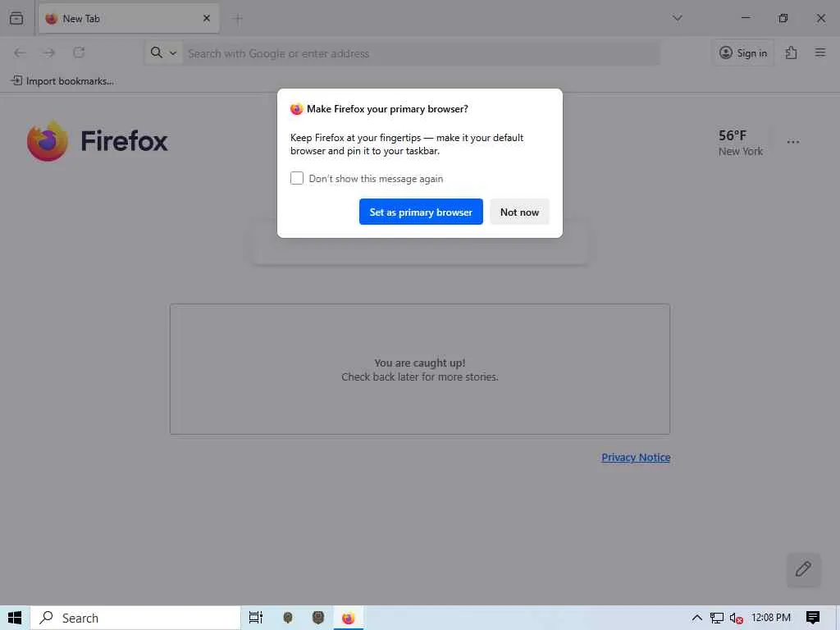Image resolution: width=840 pixels, height=630 pixels.
Task: Open the Extensions puzzle icon
Action: click(x=792, y=52)
